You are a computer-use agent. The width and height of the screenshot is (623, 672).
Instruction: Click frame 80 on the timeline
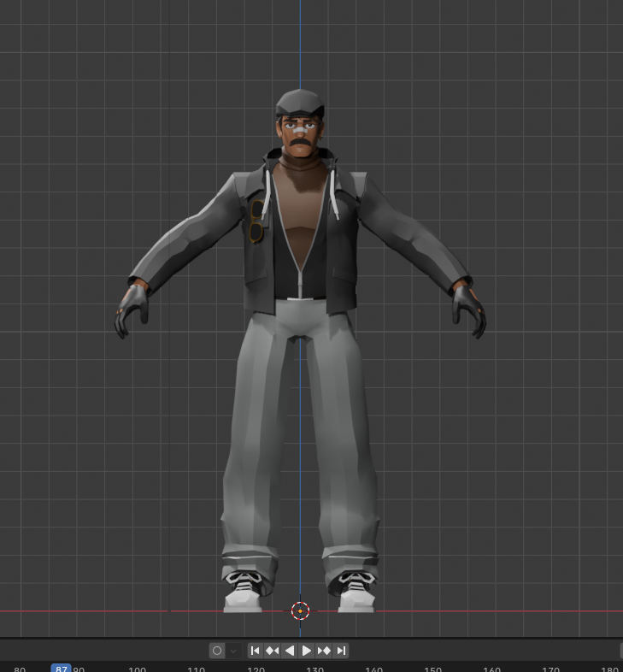[x=20, y=669]
